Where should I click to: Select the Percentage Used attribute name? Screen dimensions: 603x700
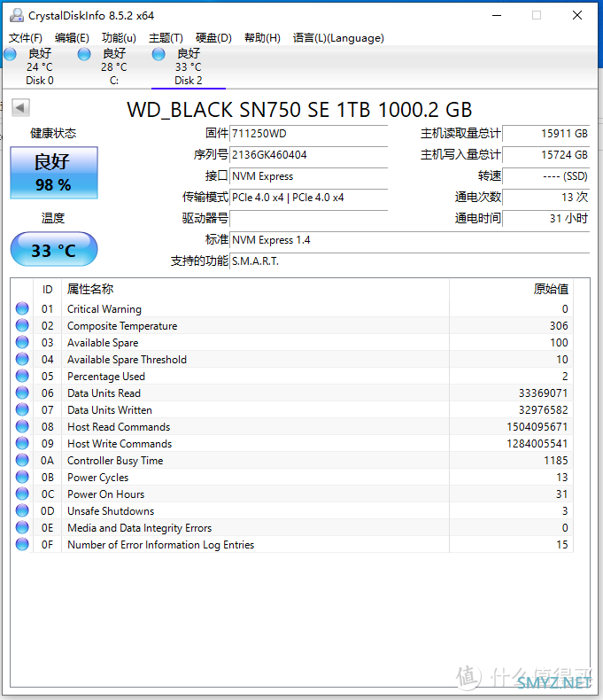pyautogui.click(x=106, y=377)
